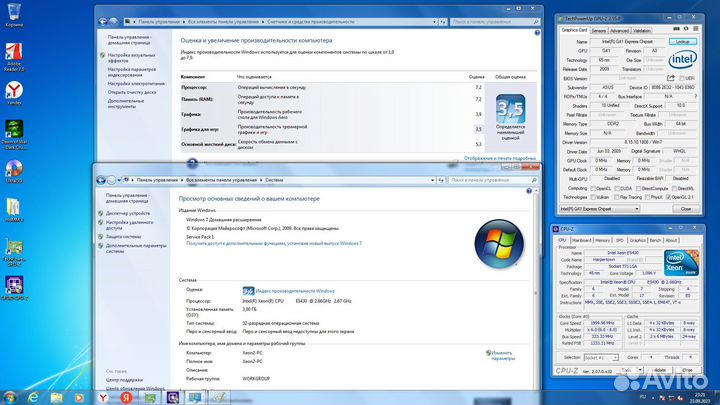
Task: Open Remote access settings link in sidebar
Action: click(129, 225)
